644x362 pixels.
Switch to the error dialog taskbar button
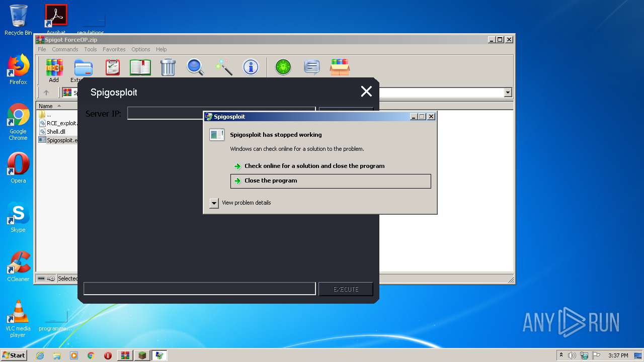coord(159,355)
